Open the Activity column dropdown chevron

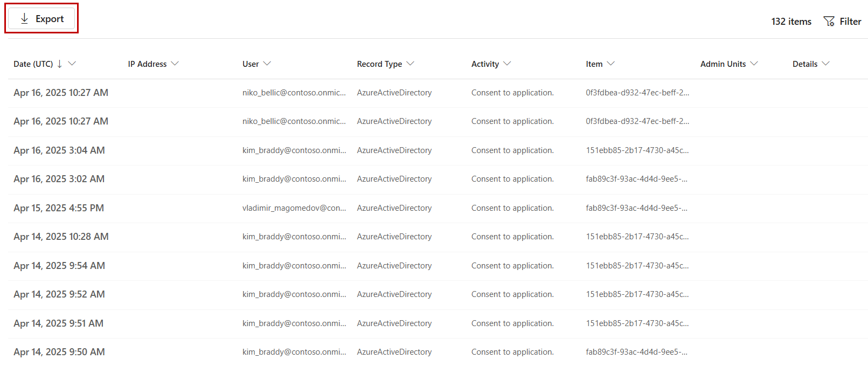(506, 64)
